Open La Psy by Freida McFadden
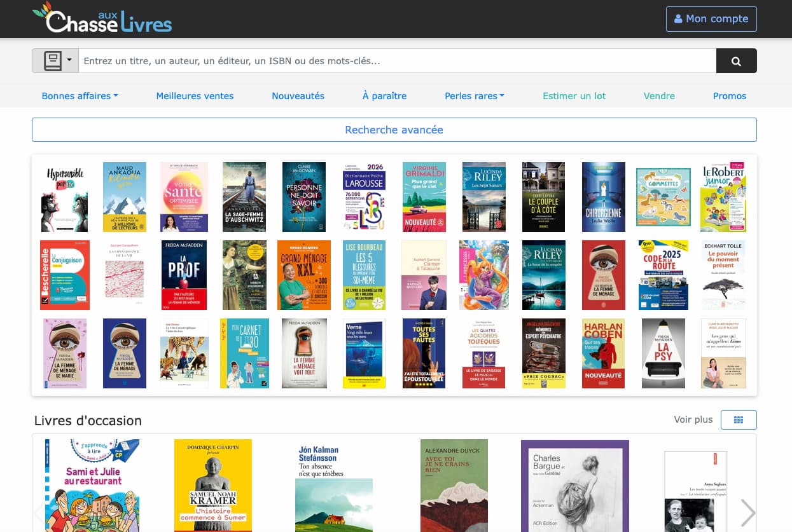This screenshot has width=792, height=532. (x=663, y=353)
